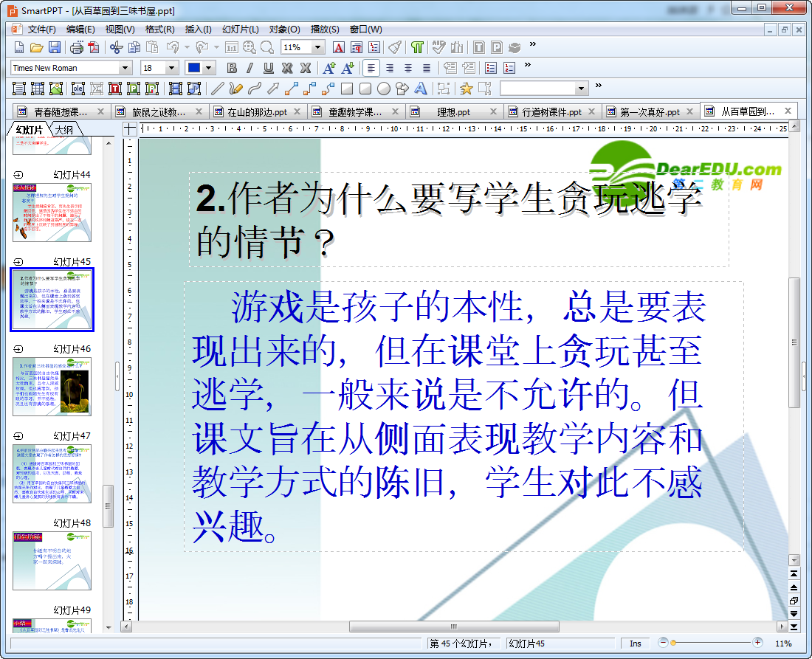Insert a line with the line tool
The width and height of the screenshot is (812, 659).
[x=218, y=89]
